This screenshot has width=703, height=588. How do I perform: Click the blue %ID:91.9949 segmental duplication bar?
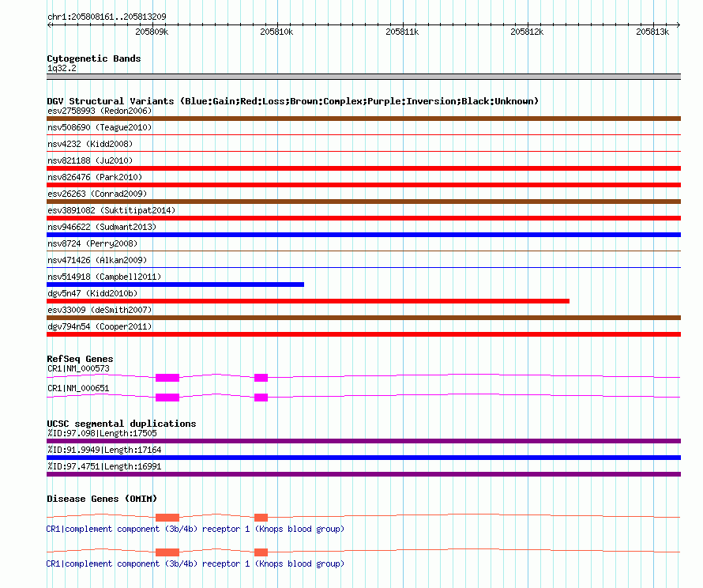tap(363, 458)
